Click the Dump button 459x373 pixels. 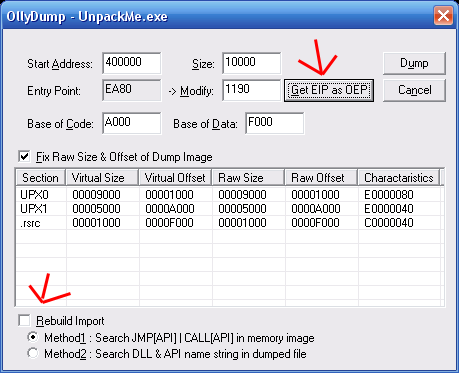(414, 63)
